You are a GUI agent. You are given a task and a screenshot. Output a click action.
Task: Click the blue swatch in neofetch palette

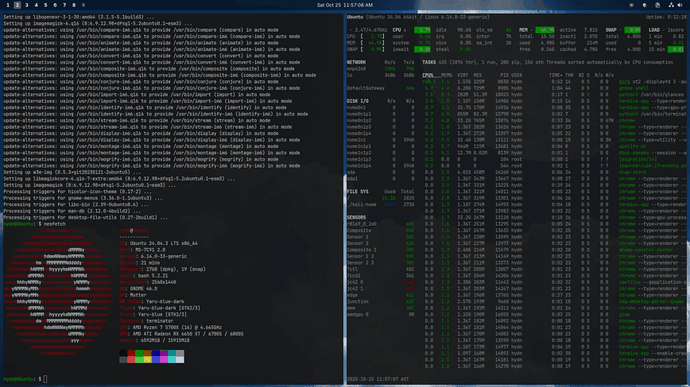[156, 353]
